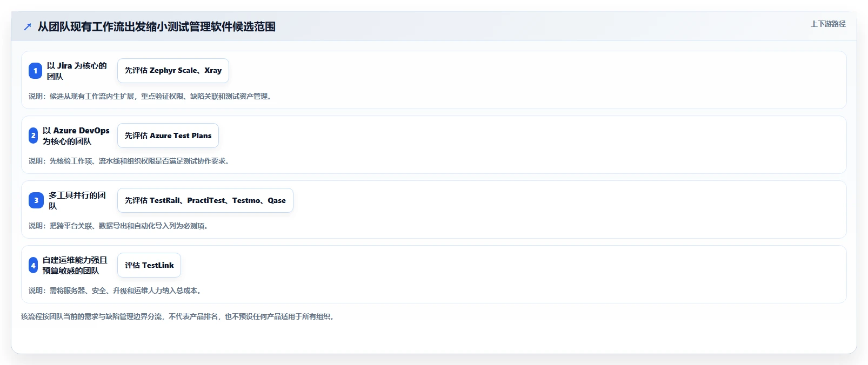
Task: Click the label '多工具并行的团队'
Action: click(x=77, y=200)
